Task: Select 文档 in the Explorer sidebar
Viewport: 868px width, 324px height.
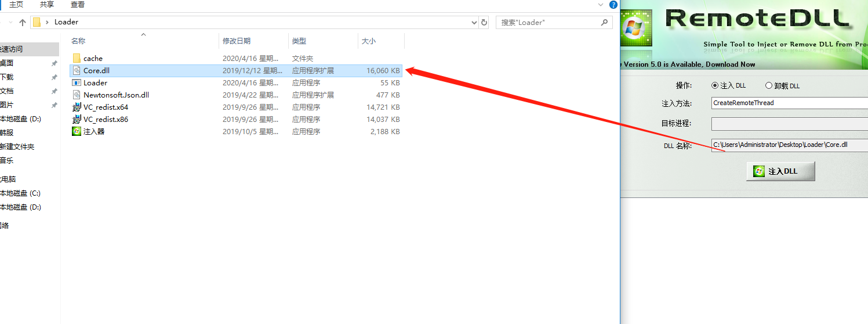Action: click(6, 91)
